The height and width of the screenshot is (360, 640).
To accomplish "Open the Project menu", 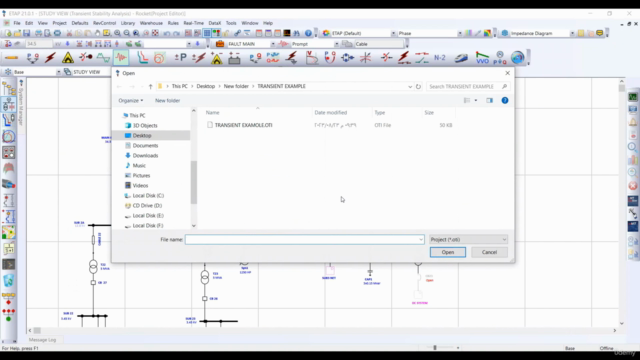I will pos(59,23).
